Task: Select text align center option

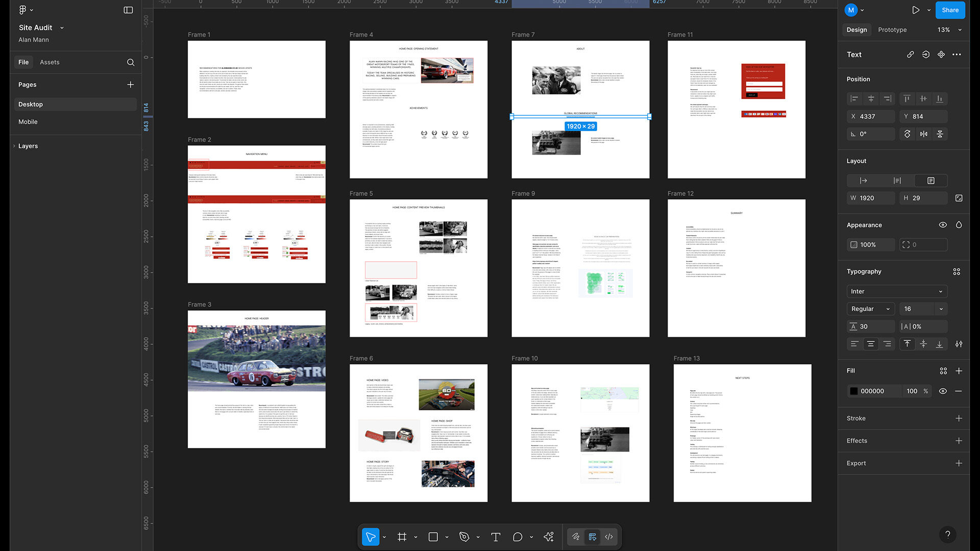Action: tap(871, 344)
